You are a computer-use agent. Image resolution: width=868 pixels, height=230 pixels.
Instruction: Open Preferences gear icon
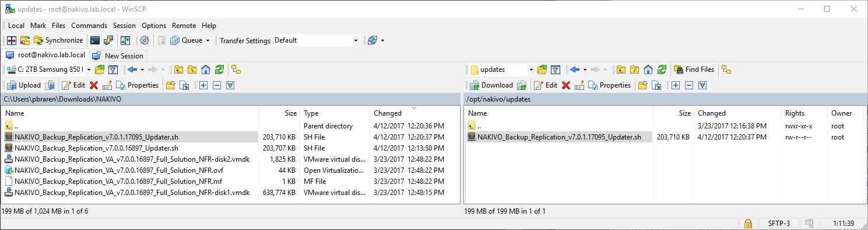coord(145,40)
